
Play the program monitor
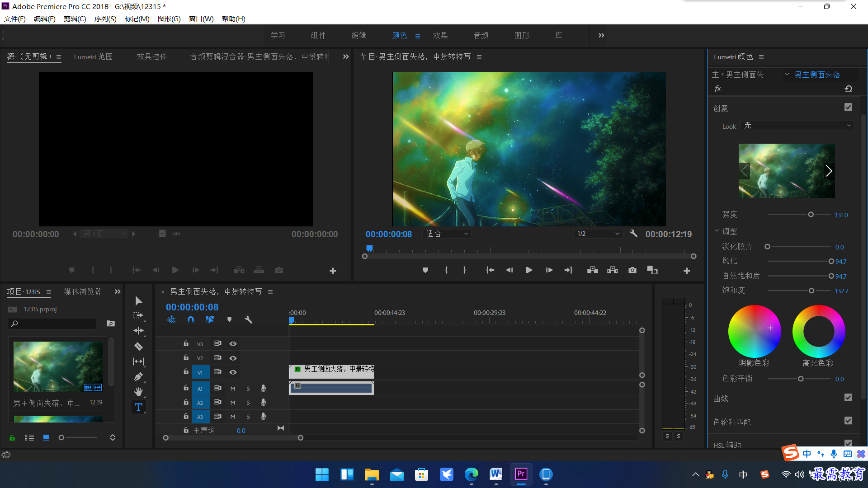pos(529,270)
